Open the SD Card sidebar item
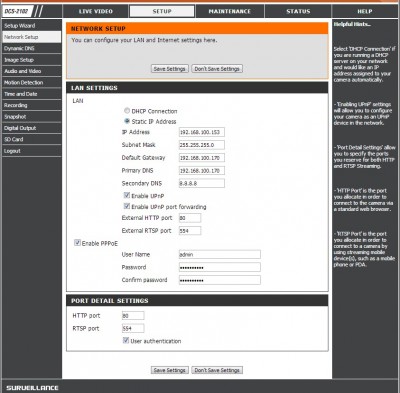The image size is (400, 393). pyautogui.click(x=32, y=139)
